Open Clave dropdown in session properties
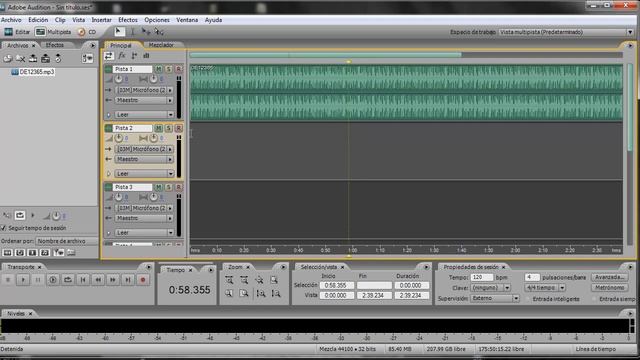This screenshot has width=640, height=360. tap(491, 288)
